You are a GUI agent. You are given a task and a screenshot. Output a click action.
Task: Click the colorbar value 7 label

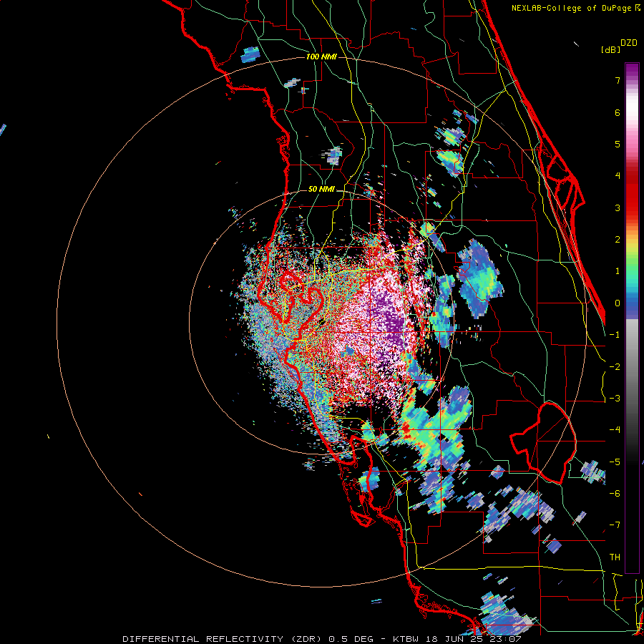618,80
